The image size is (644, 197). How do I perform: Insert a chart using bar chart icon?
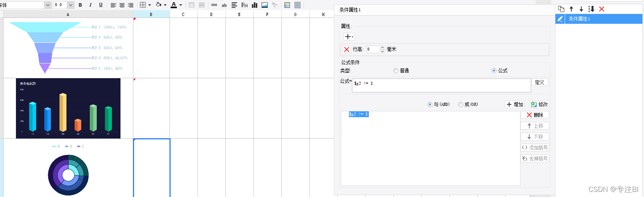click(x=255, y=5)
